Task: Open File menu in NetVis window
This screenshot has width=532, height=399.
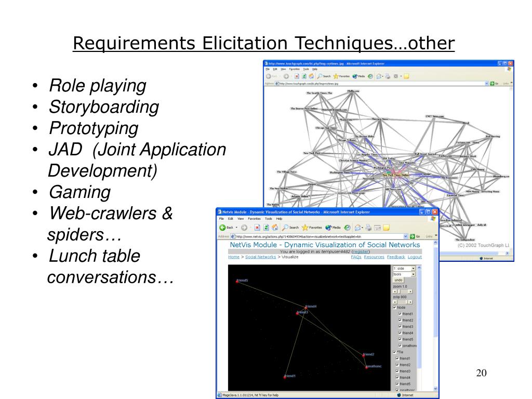Action: click(x=221, y=219)
